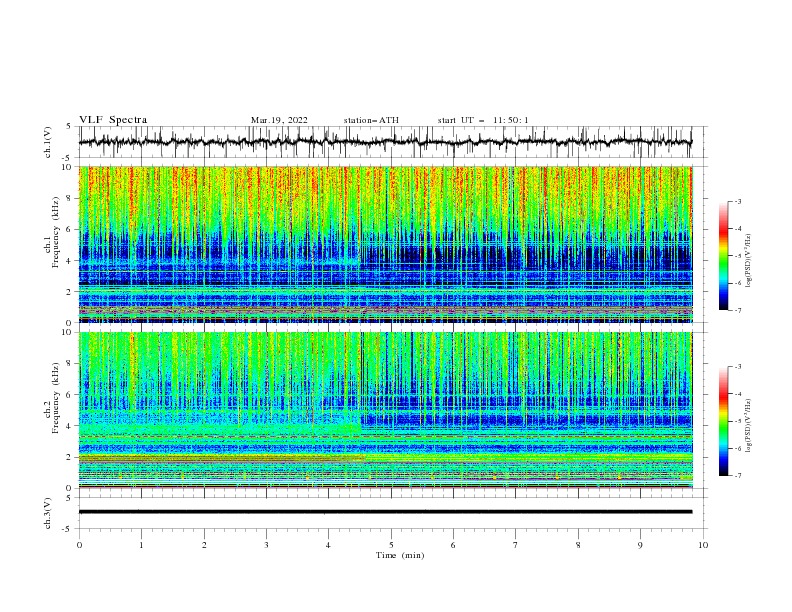Viewport: 792px width, 612px height.
Task: Click the ch.1 voltage waveform trace panel
Action: (393, 142)
